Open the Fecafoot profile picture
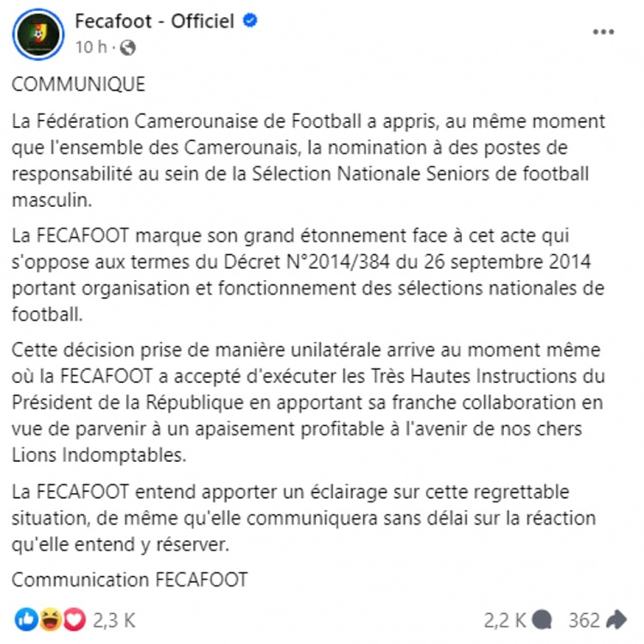This screenshot has width=644, height=644. pos(36,33)
